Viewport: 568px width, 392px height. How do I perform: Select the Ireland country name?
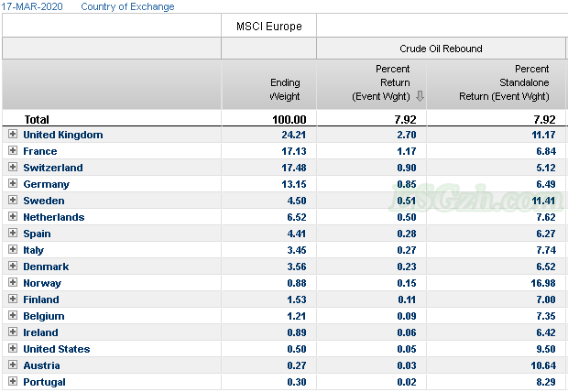pos(40,332)
